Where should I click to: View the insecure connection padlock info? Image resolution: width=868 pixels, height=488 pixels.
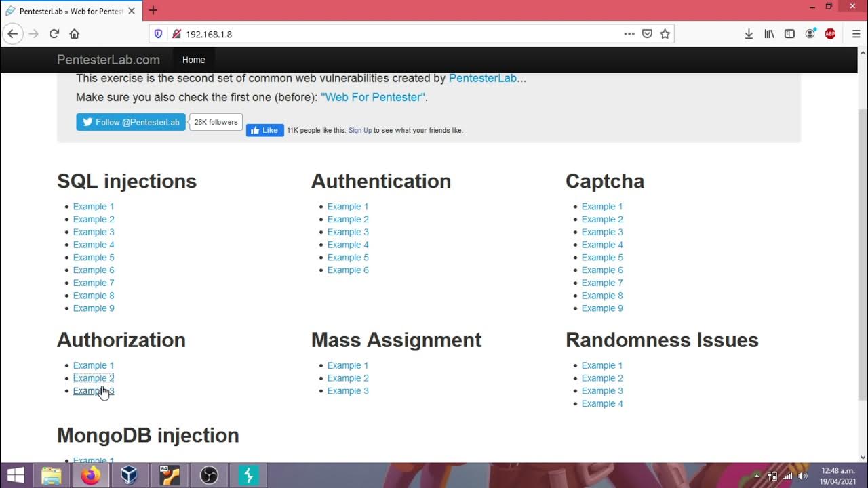pyautogui.click(x=176, y=34)
